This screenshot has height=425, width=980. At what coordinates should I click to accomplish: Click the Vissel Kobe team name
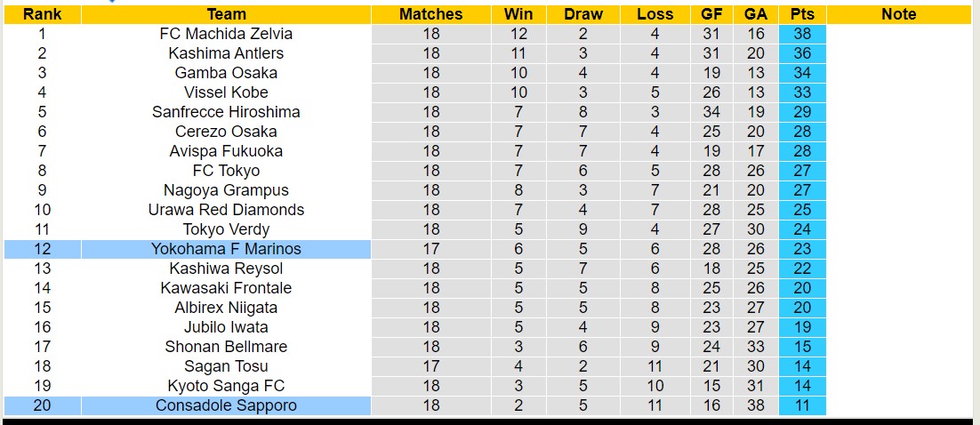(x=226, y=92)
